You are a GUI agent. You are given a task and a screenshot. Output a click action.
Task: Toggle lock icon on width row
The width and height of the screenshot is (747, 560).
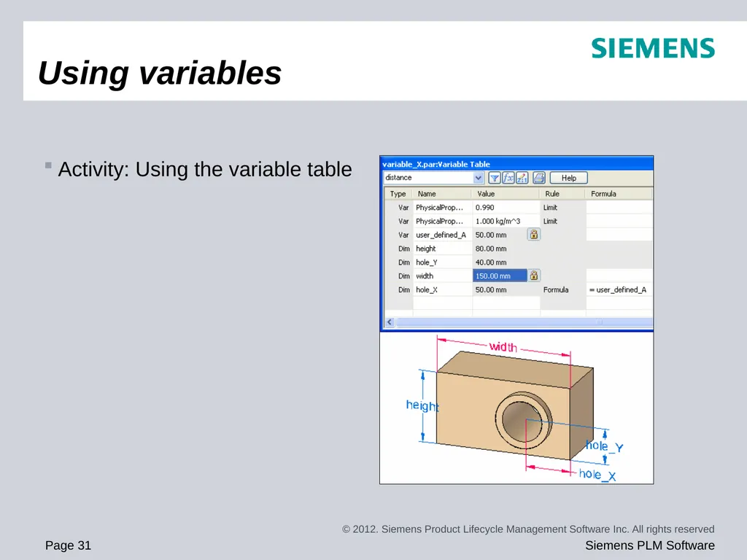[x=533, y=275]
